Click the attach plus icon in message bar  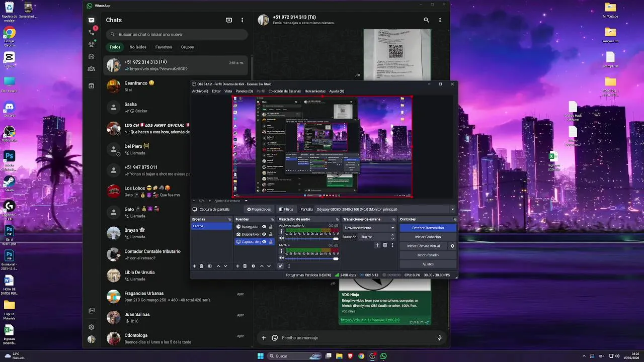pos(263,338)
